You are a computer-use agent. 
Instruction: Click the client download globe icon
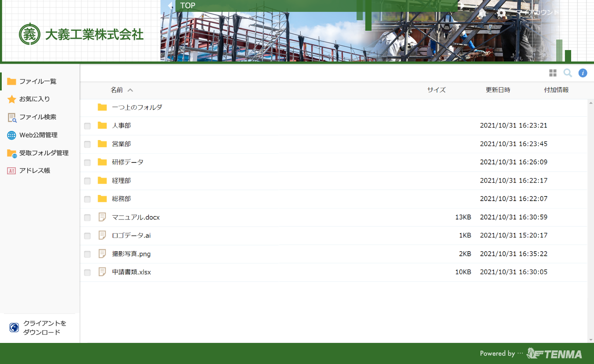(x=14, y=328)
